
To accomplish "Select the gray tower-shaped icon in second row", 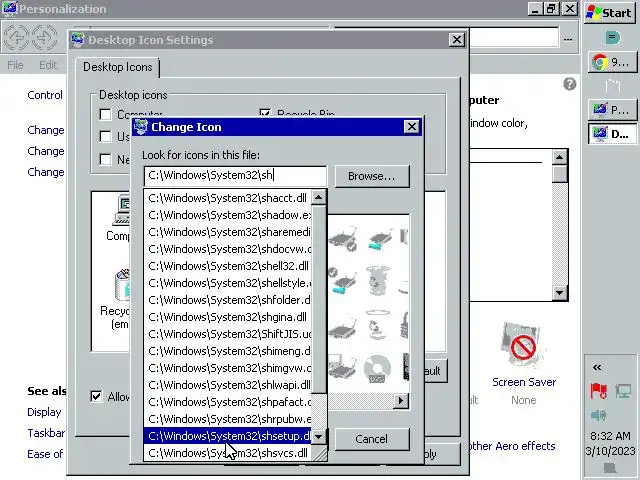I will 379,281.
